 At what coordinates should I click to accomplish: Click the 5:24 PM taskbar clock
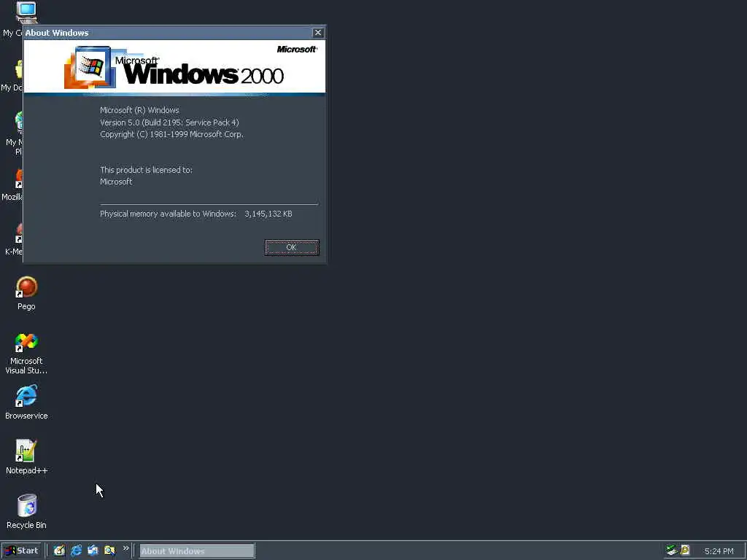tap(719, 551)
